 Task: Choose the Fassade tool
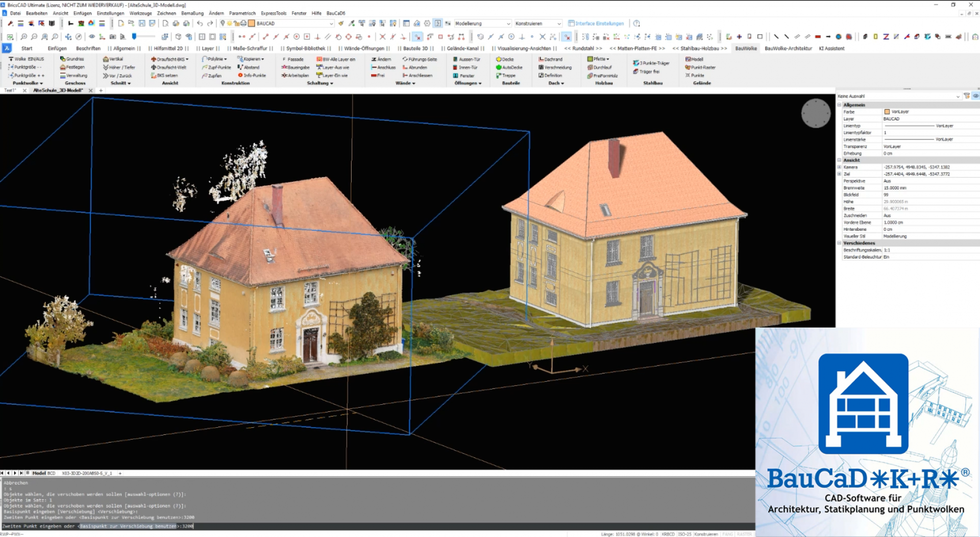[x=292, y=59]
